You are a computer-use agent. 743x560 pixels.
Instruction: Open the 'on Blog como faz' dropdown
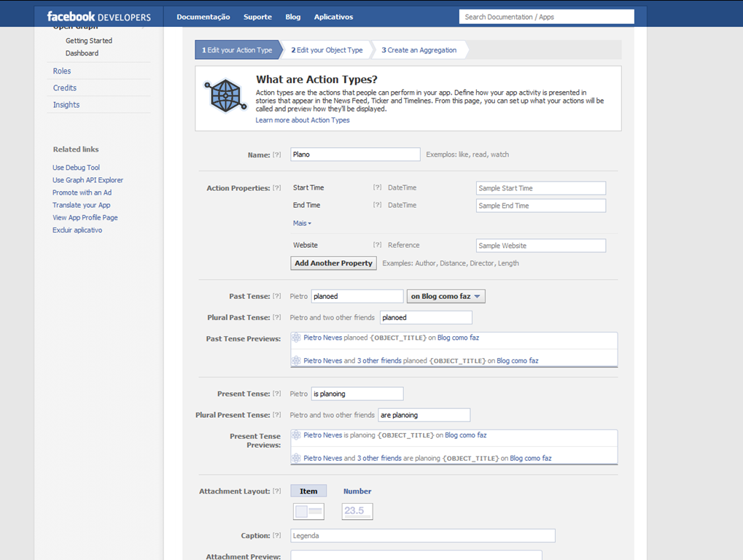446,296
